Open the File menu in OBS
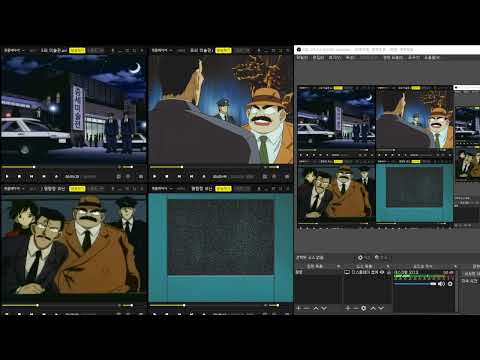This screenshot has height=360, width=480. 302,58
